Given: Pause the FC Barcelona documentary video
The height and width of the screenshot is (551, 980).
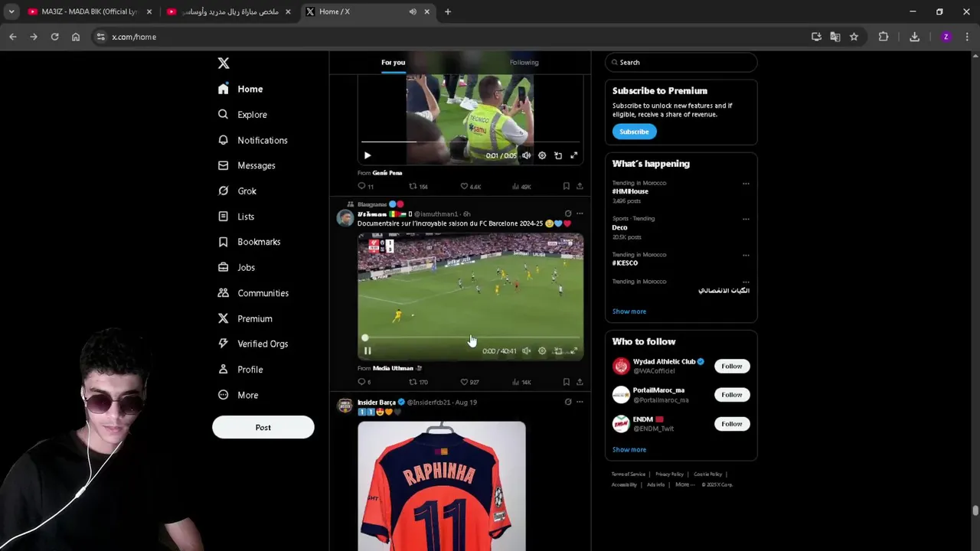Looking at the screenshot, I should 367,351.
